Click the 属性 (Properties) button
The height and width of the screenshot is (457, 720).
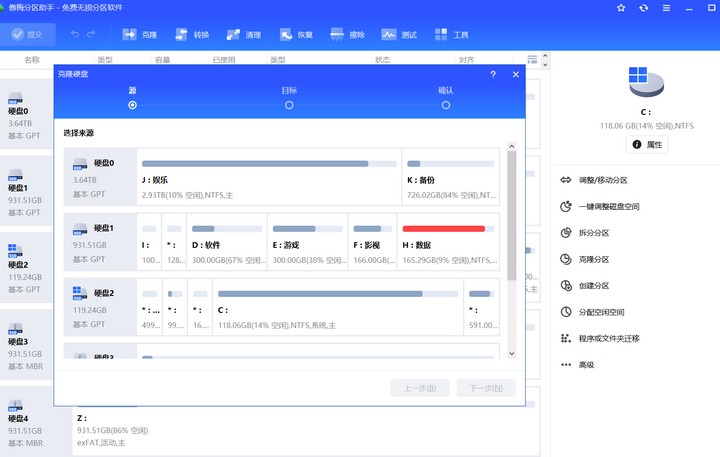(647, 145)
